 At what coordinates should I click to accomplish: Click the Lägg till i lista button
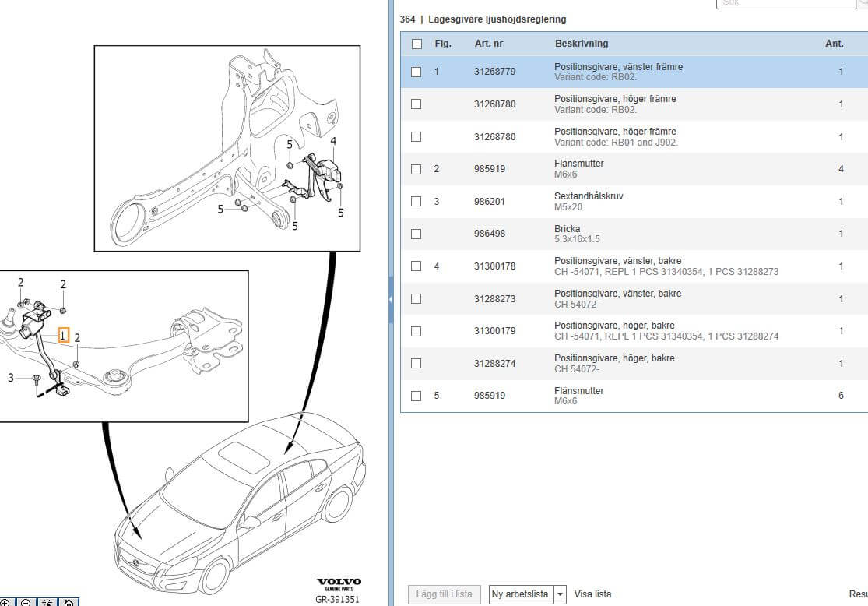point(444,594)
